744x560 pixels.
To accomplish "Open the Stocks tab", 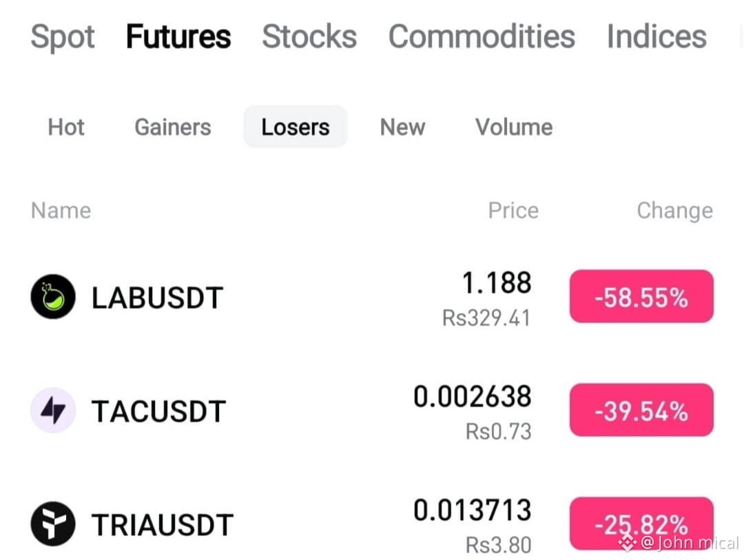I will [309, 37].
